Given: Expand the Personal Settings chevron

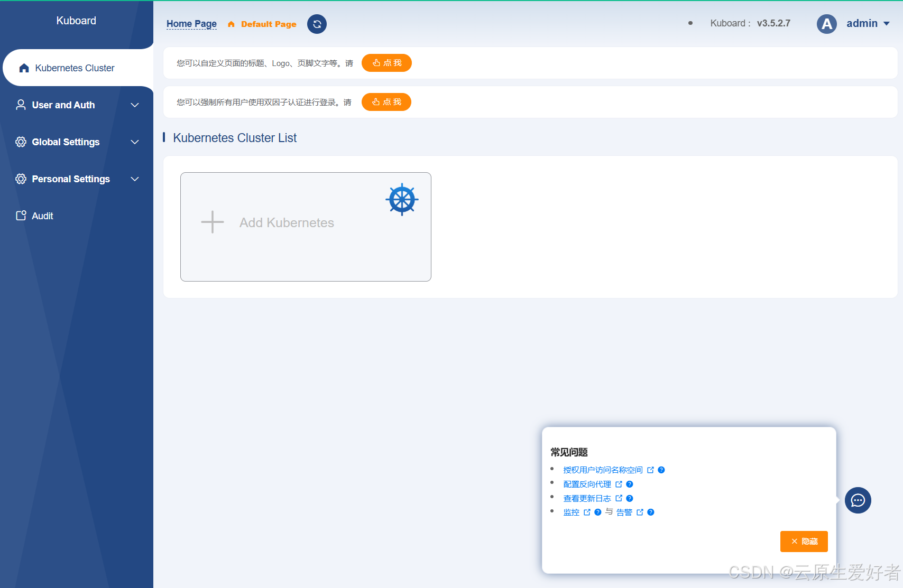Looking at the screenshot, I should [x=135, y=179].
